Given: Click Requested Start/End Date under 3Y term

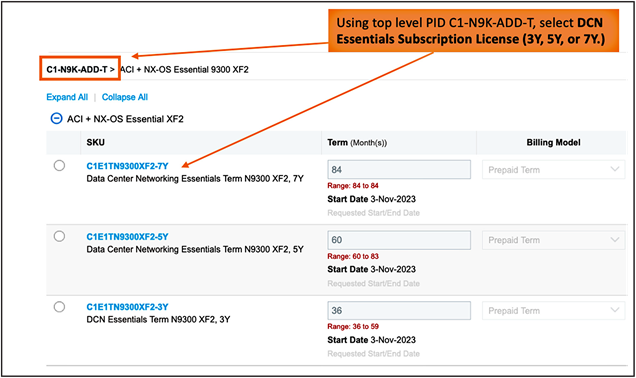Looking at the screenshot, I should 374,354.
